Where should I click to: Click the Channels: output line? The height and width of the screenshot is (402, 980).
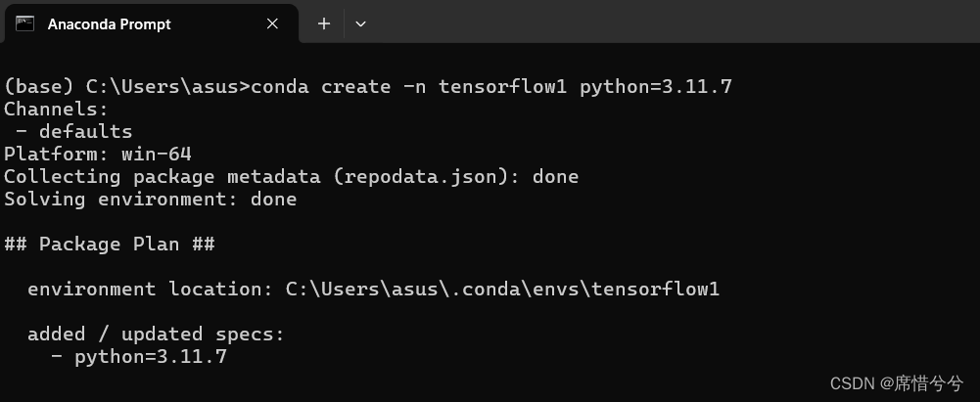(x=56, y=110)
